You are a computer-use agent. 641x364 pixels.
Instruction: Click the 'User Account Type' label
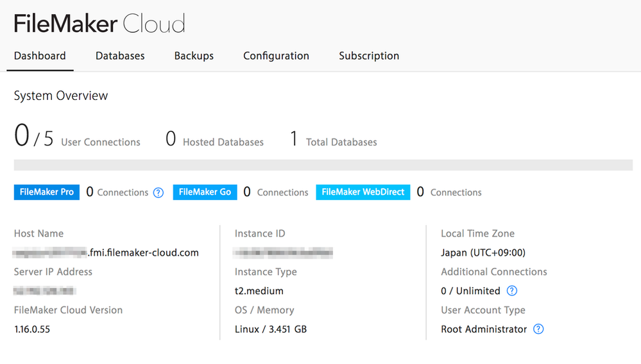click(483, 310)
